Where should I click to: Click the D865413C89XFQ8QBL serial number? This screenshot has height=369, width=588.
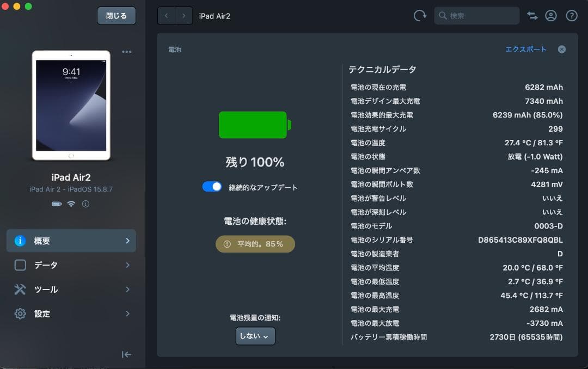point(520,240)
